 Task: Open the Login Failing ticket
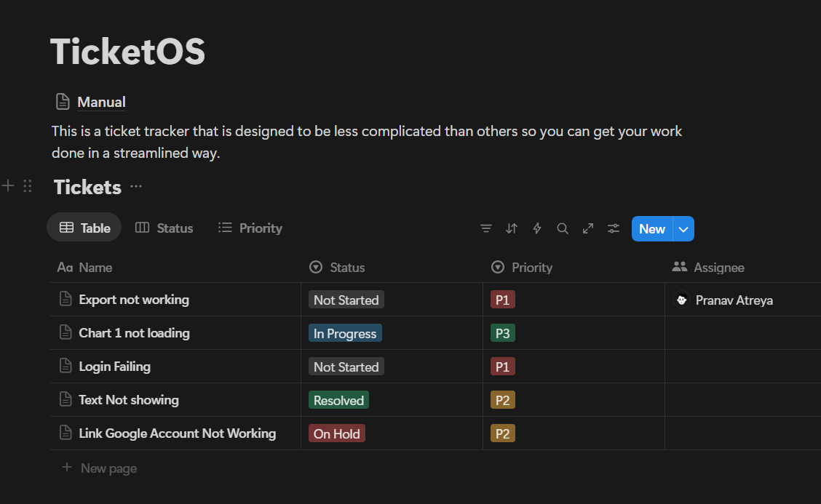click(x=115, y=367)
